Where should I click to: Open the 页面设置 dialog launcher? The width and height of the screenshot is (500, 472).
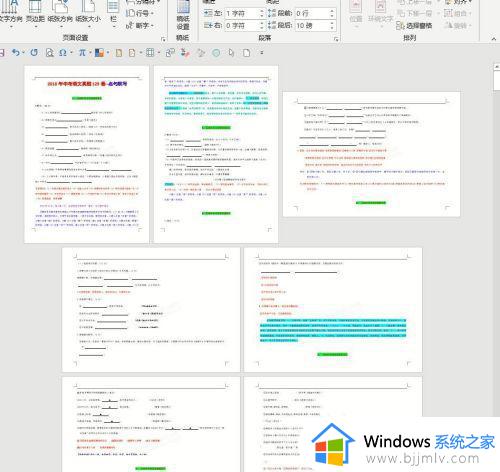point(163,39)
